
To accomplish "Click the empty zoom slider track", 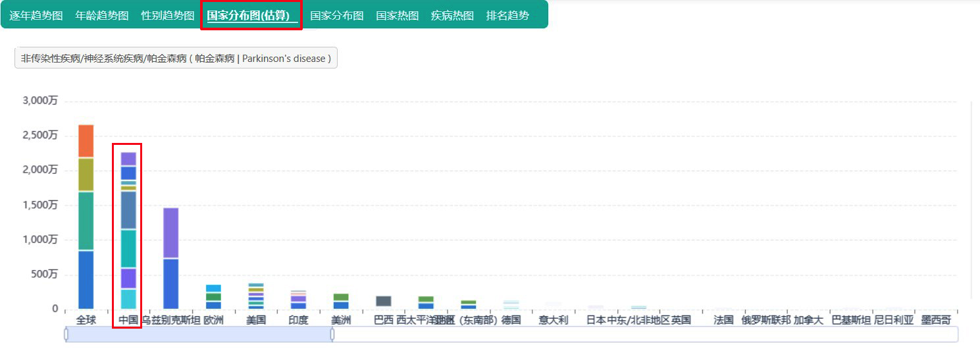I will 645,335.
